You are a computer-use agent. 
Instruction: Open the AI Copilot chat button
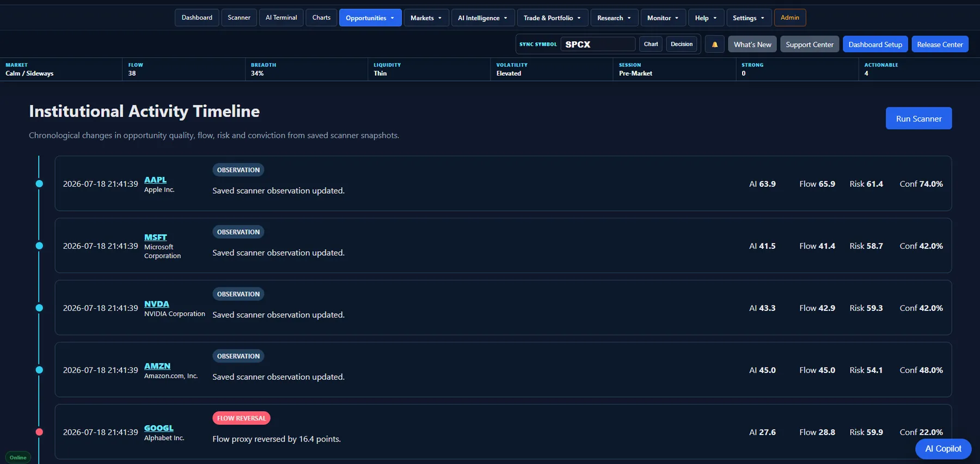[x=943, y=449]
